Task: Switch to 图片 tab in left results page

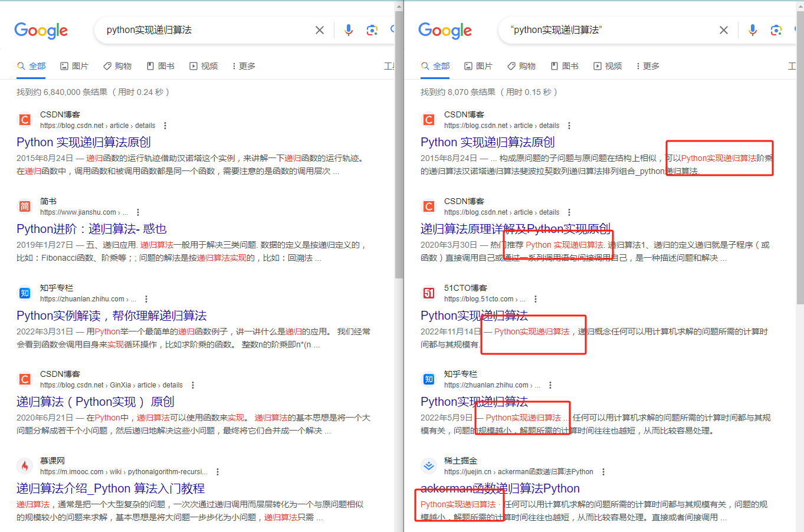Action: [74, 66]
